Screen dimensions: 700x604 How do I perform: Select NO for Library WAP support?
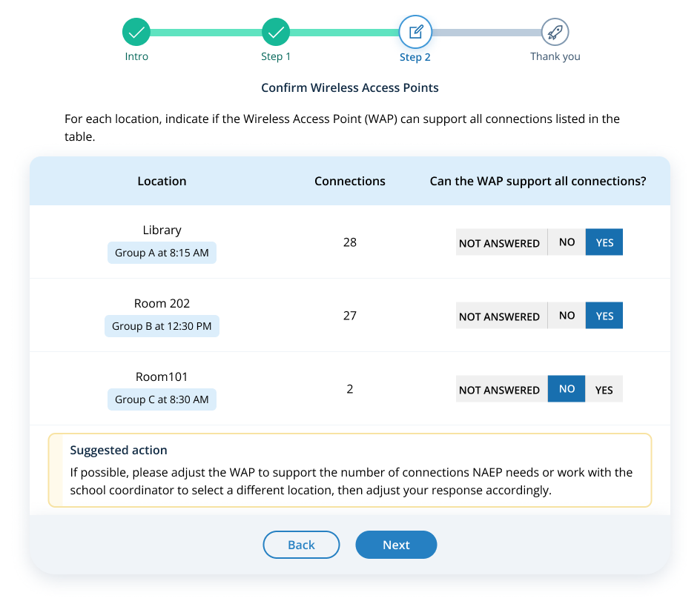click(567, 242)
